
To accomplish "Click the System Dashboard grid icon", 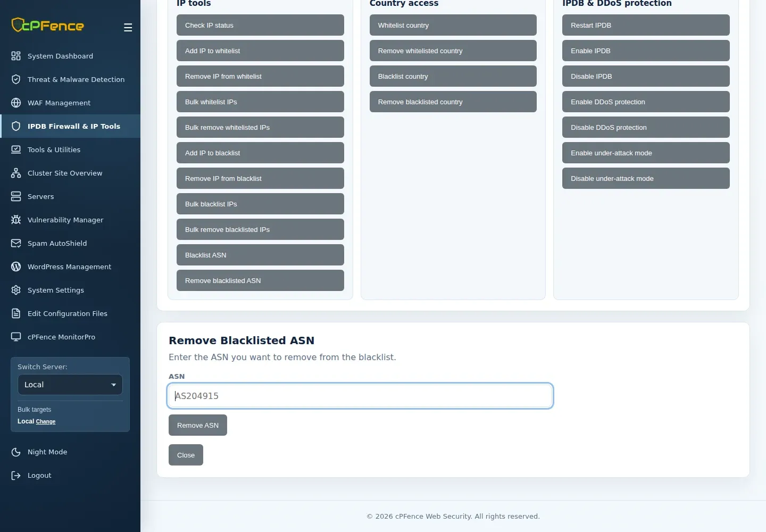I will [16, 56].
